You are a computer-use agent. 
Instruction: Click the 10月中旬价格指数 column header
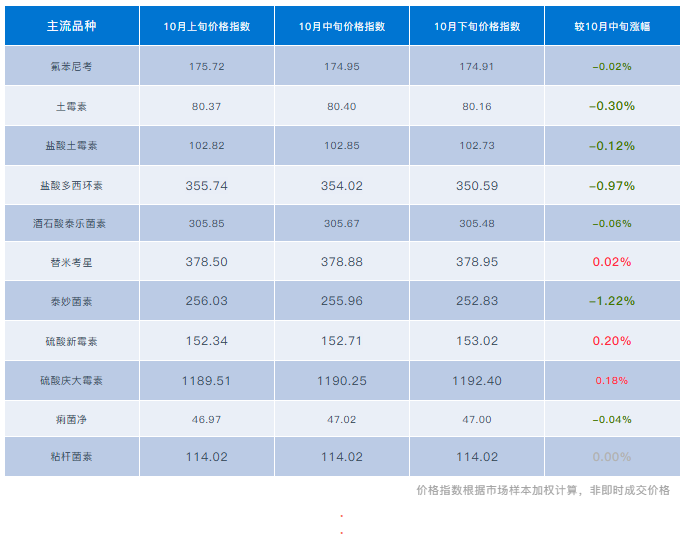(x=342, y=26)
